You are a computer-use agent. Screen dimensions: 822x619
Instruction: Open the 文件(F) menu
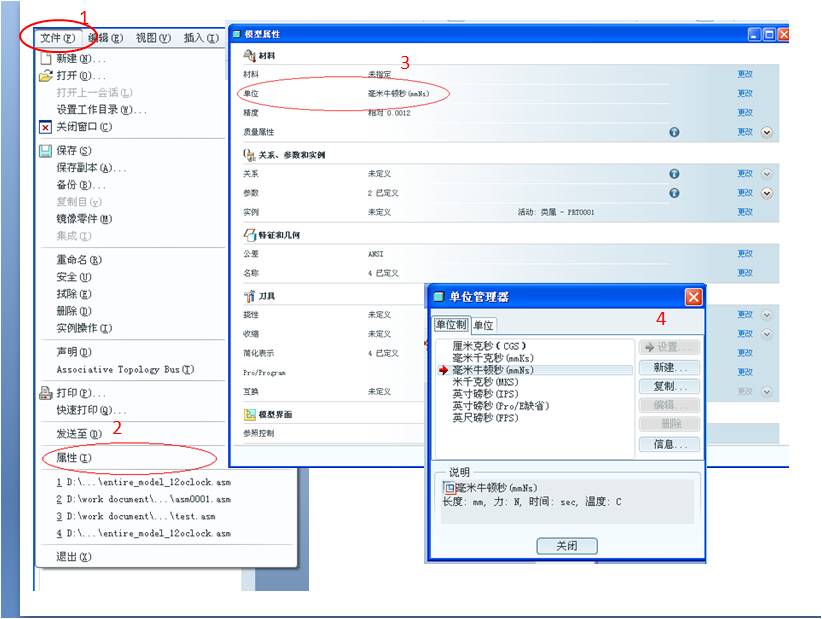58,38
